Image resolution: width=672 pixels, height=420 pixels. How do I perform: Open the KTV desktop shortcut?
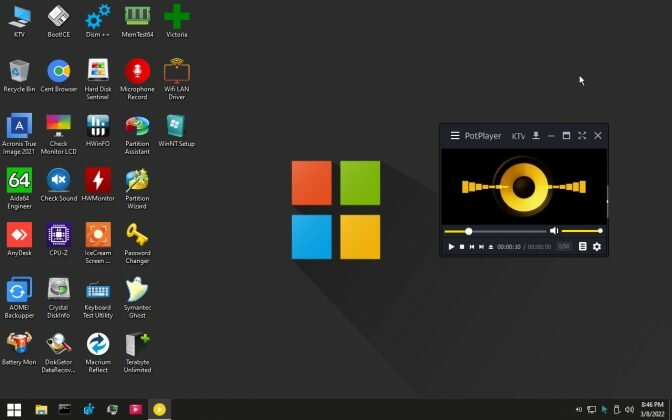pyautogui.click(x=19, y=21)
